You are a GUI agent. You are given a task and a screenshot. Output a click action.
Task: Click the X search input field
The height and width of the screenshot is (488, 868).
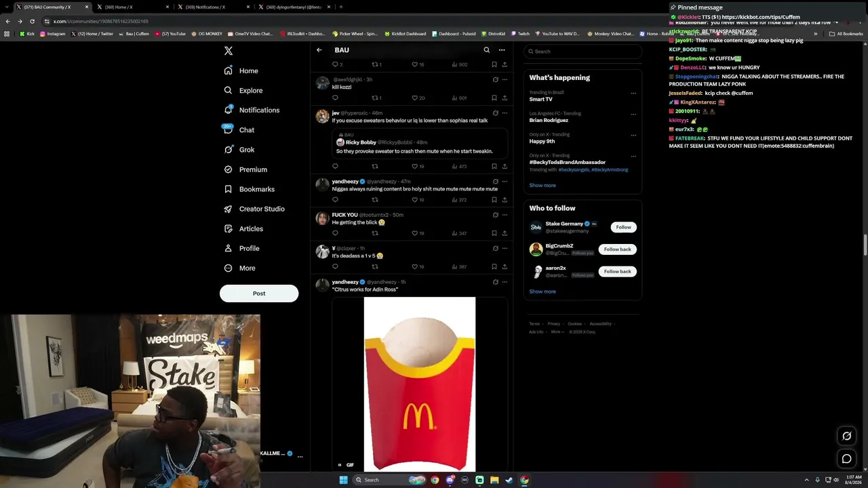pyautogui.click(x=583, y=52)
